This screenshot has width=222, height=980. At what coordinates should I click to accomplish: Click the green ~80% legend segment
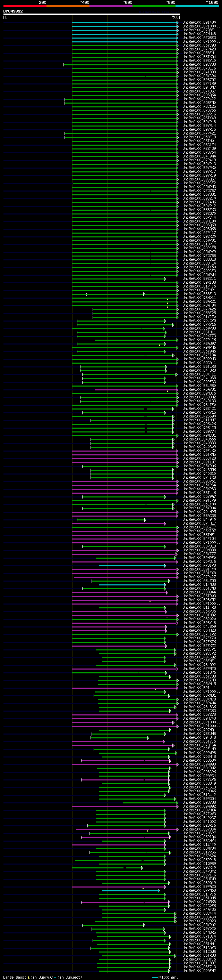click(154, 6)
